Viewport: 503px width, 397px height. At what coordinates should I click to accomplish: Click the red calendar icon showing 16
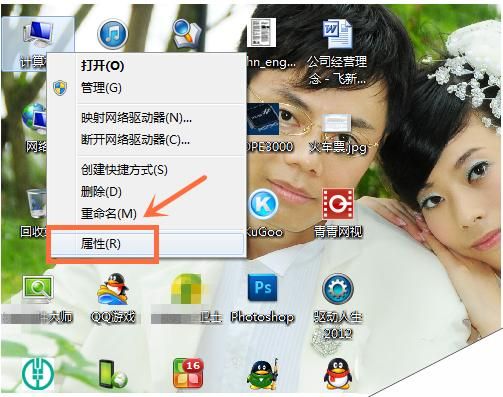188,373
